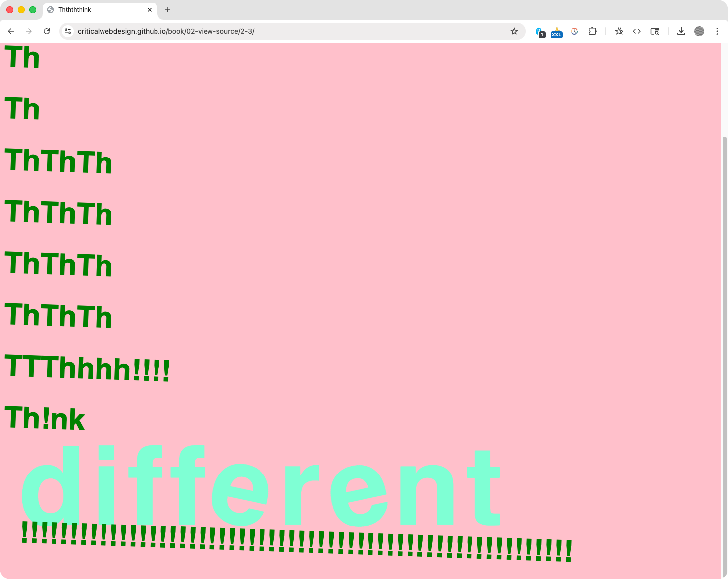
Task: Reload the current page
Action: tap(47, 31)
